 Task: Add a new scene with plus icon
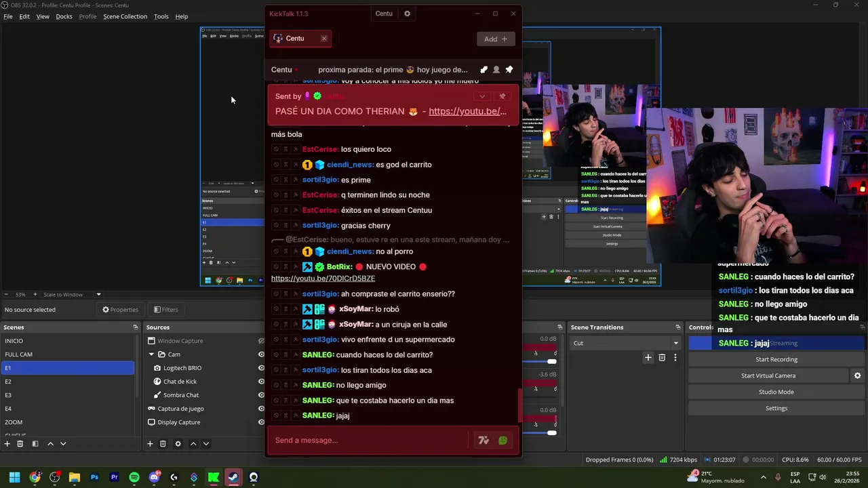pyautogui.click(x=7, y=444)
